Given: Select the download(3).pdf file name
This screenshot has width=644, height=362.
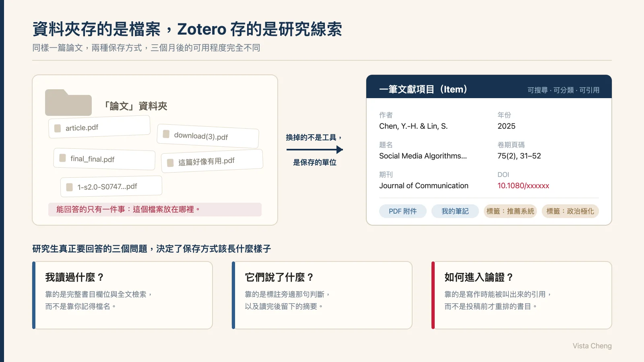Looking at the screenshot, I should click(x=201, y=136).
